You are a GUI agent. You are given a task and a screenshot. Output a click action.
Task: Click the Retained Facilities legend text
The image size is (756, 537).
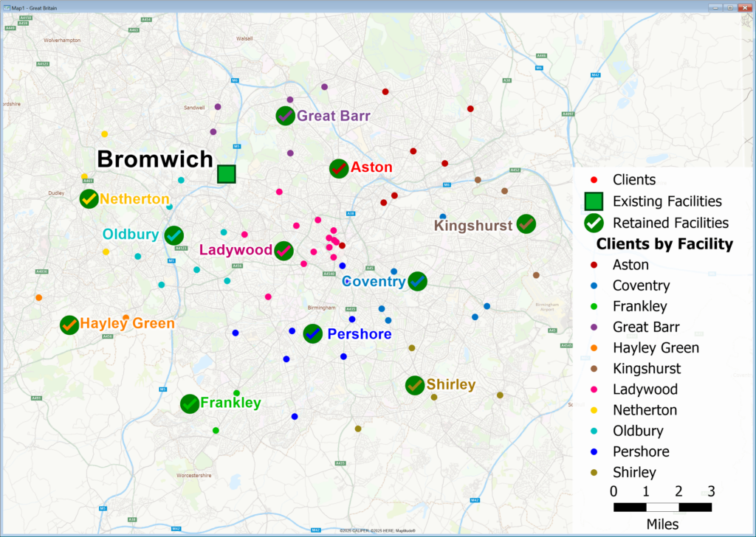(x=670, y=223)
